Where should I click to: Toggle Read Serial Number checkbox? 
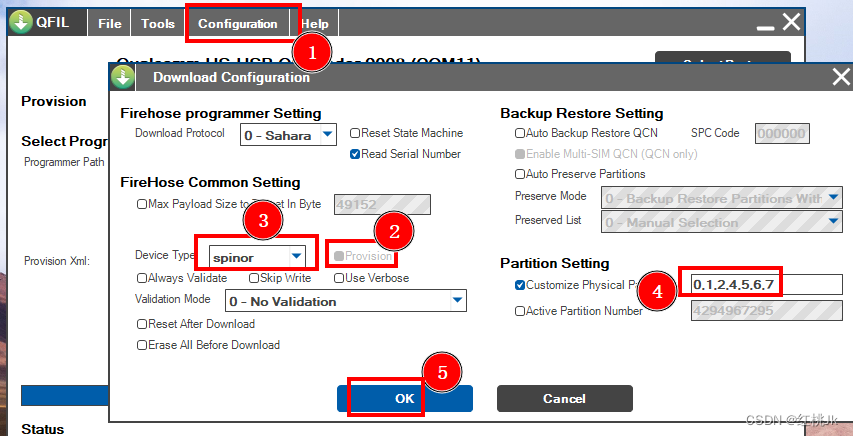355,154
